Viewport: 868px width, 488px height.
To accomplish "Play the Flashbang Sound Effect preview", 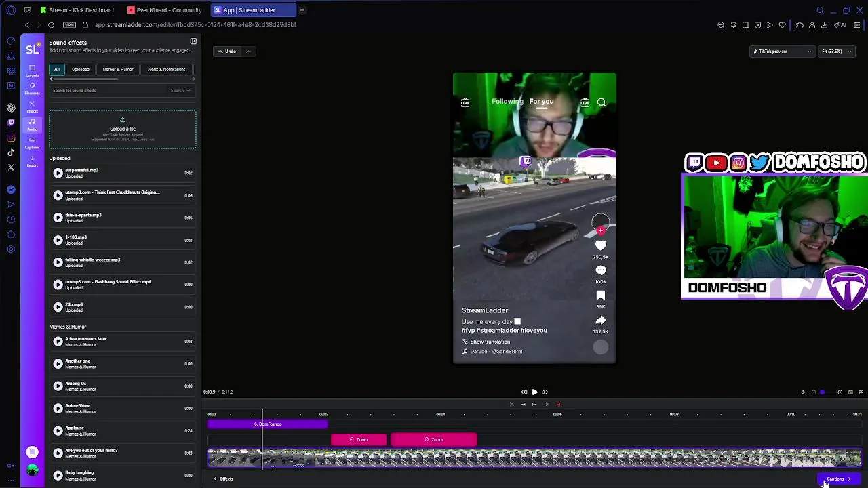I will (58, 285).
